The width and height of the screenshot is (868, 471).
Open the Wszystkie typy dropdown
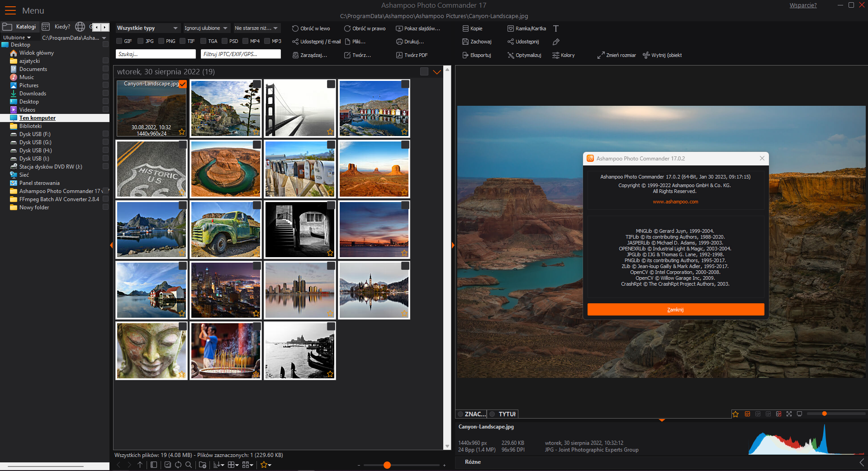click(147, 28)
